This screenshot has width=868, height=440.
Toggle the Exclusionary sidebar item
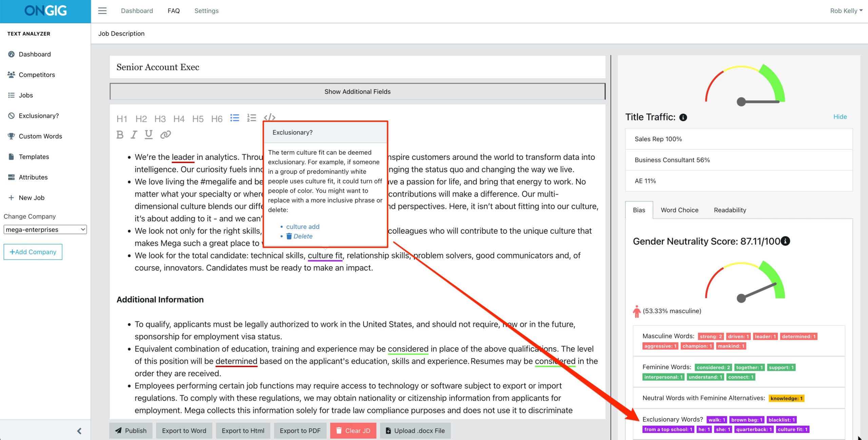coord(38,116)
